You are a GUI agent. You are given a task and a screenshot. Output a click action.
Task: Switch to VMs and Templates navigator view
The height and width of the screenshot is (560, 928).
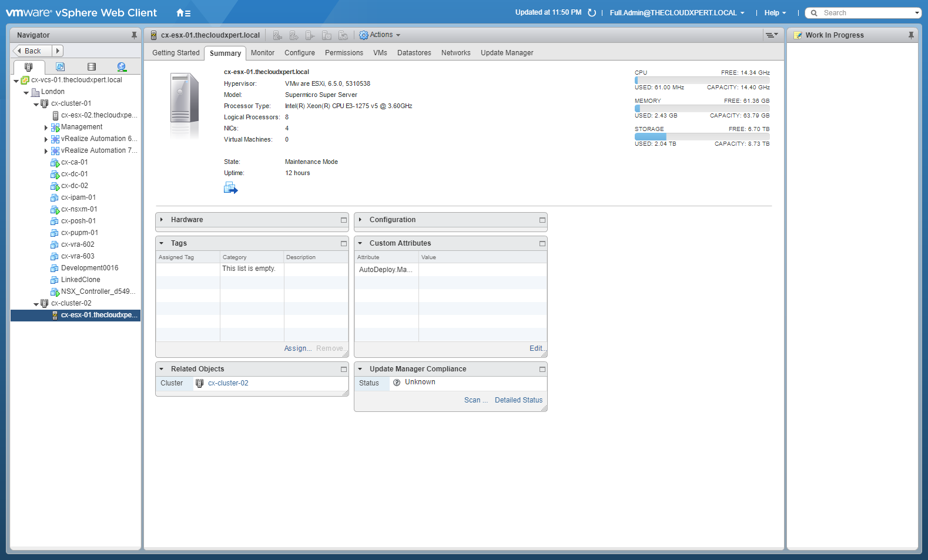[x=60, y=67]
